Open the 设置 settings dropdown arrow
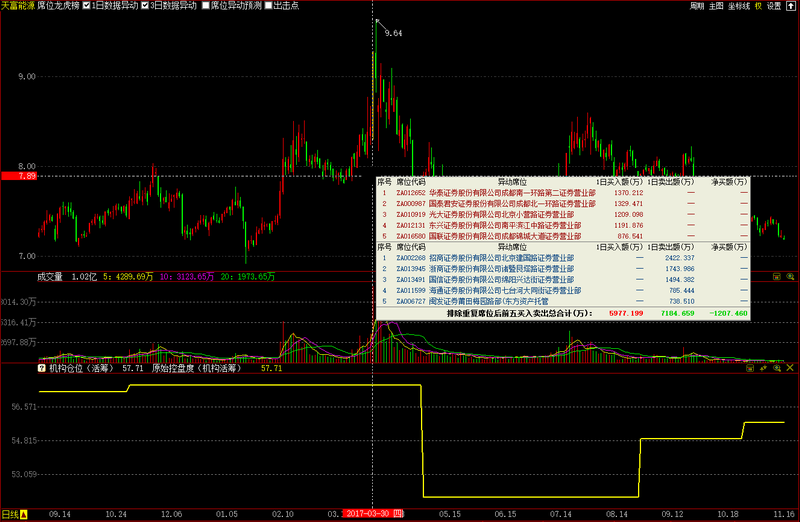Screen dimensions: 800x522 791,6
